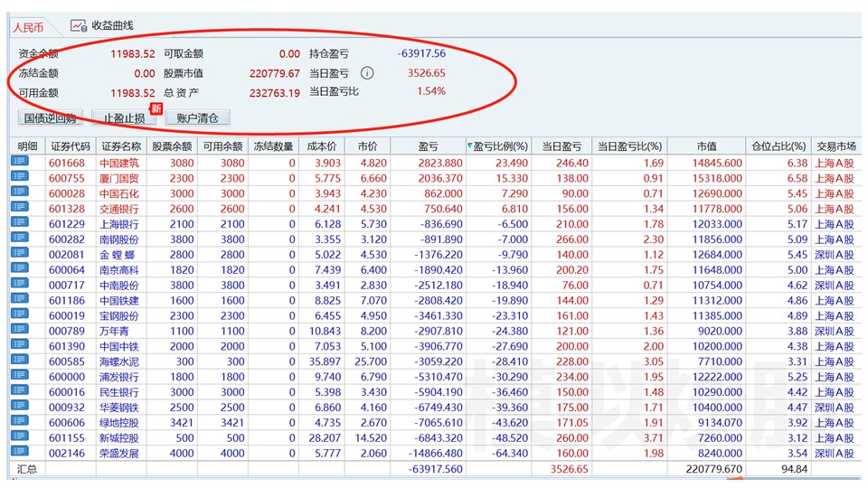
Task: Select stock code 000932
Action: (67, 408)
